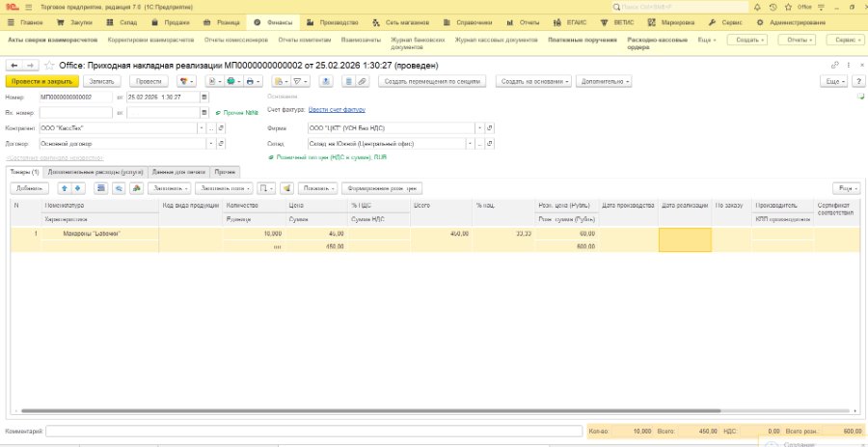Image resolution: width=868 pixels, height=447 pixels.
Task: Switch to the Прочее tab
Action: (x=225, y=172)
